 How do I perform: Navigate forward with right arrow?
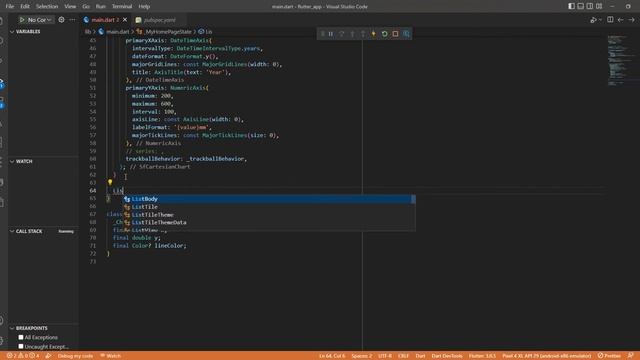pos(631,20)
